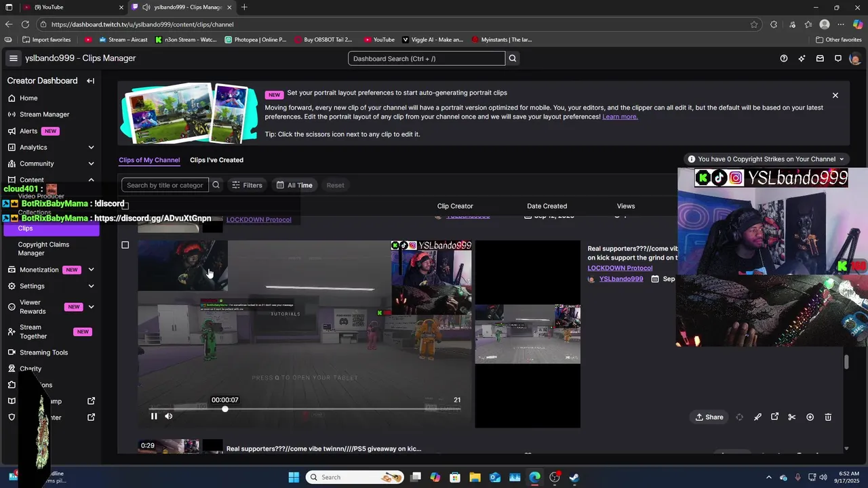
Task: Select the Clips of My Channel tab
Action: pyautogui.click(x=149, y=160)
